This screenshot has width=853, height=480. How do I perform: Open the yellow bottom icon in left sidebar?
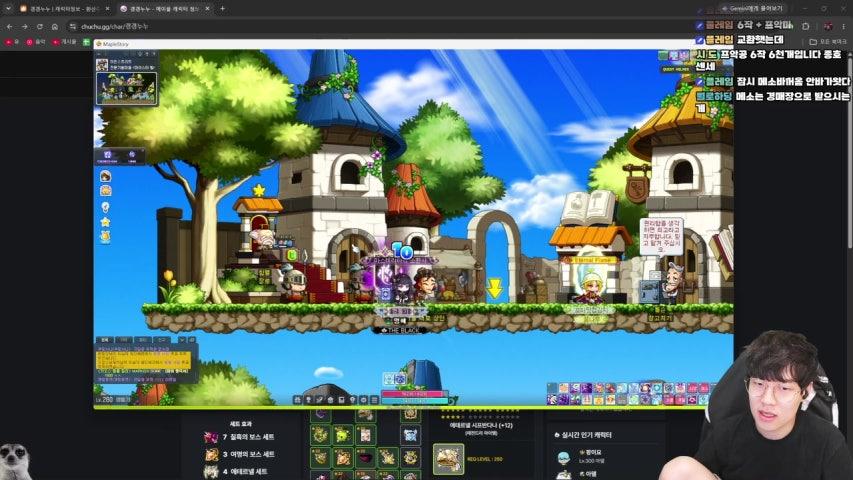point(106,237)
